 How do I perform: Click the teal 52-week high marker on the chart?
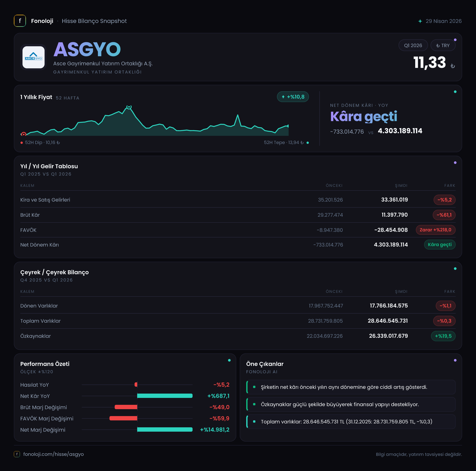pyautogui.click(x=129, y=107)
